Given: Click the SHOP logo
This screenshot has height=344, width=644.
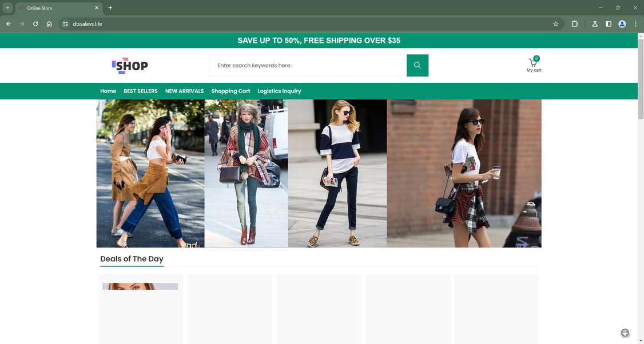Looking at the screenshot, I should tap(130, 66).
